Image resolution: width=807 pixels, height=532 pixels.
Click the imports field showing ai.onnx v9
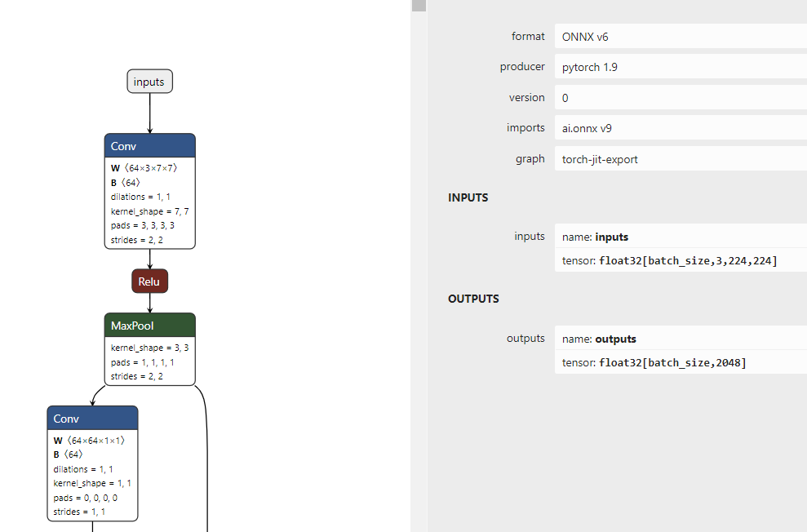click(680, 128)
